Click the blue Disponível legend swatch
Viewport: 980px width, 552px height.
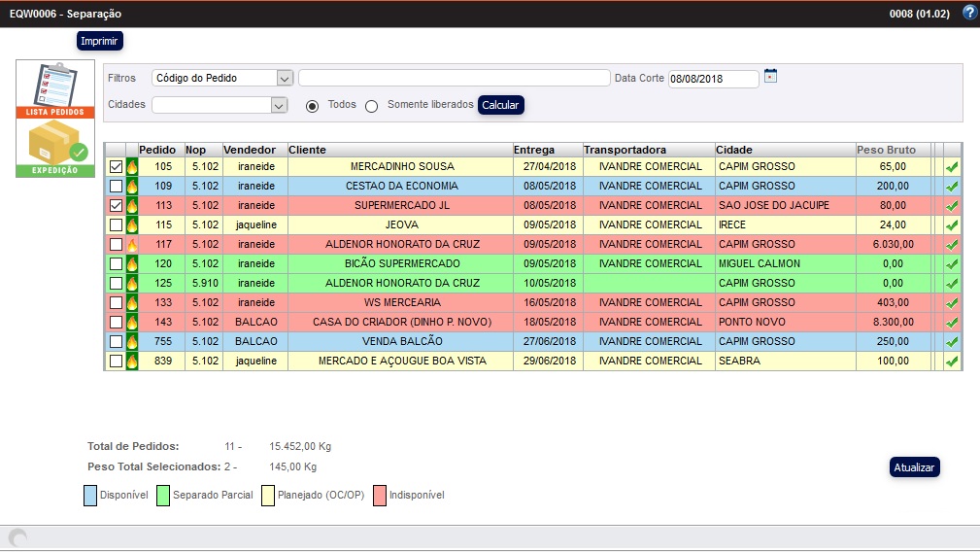coord(90,496)
